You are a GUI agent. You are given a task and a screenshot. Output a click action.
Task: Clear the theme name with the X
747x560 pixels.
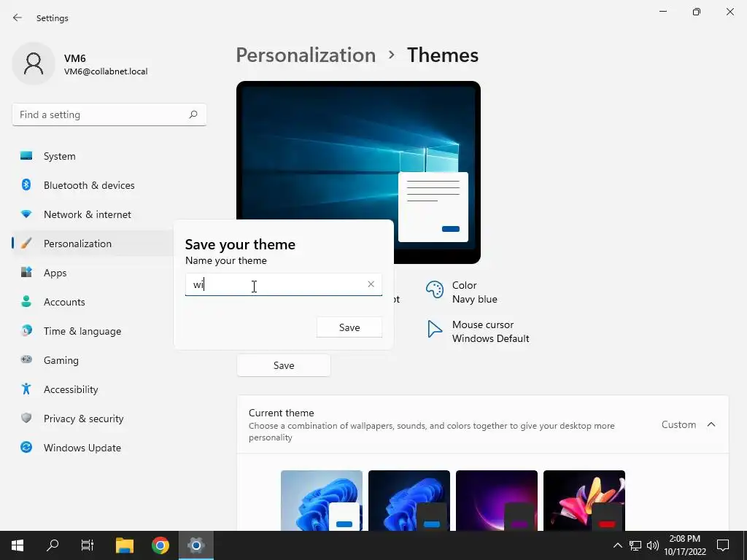[x=371, y=284]
